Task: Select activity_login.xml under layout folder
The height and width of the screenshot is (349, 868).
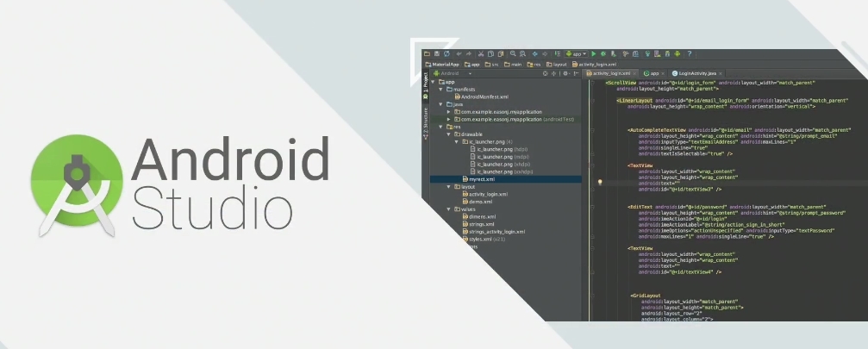Action: pos(484,194)
